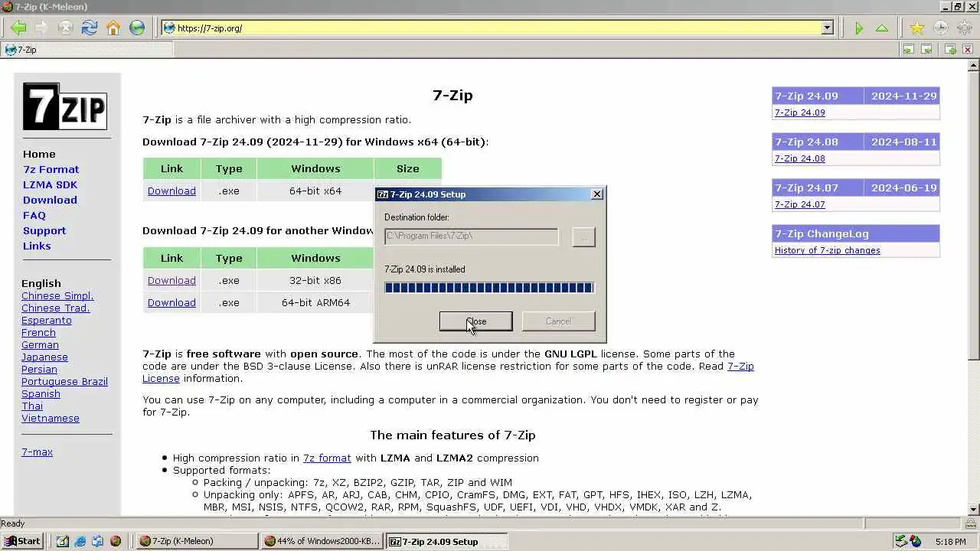This screenshot has width=980, height=551.
Task: Launch K-Meleon from quick launch
Action: pyautogui.click(x=116, y=541)
